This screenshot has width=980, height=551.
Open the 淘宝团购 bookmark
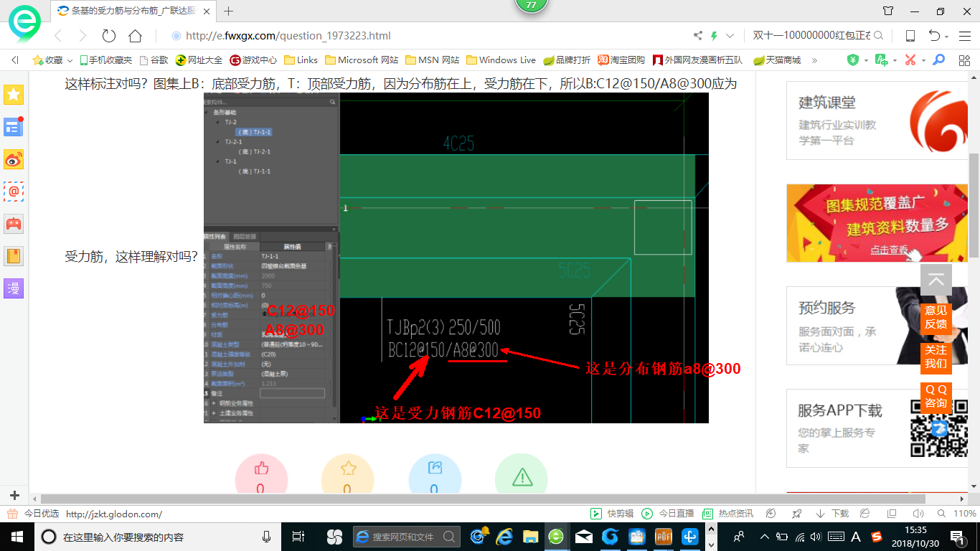pos(621,60)
